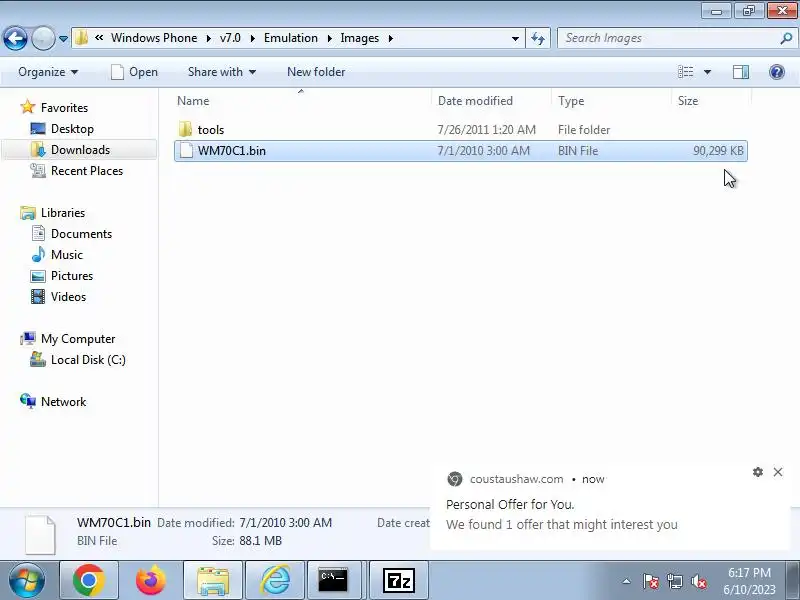
Task: Select the WM70C1.bin file icon
Action: tap(186, 151)
